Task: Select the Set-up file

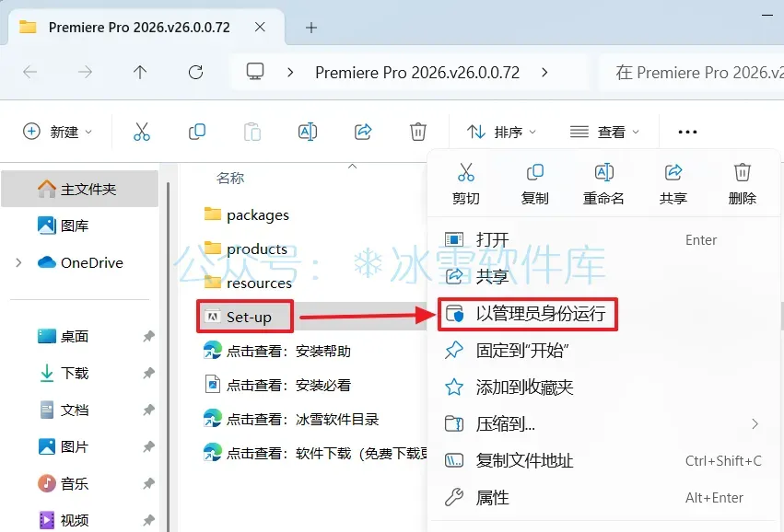Action: [x=244, y=317]
